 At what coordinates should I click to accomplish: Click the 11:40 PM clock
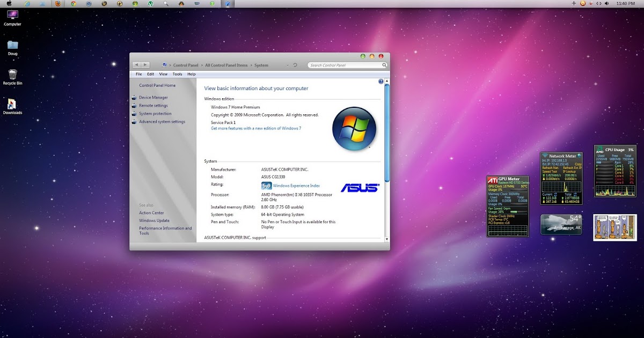[x=626, y=3]
